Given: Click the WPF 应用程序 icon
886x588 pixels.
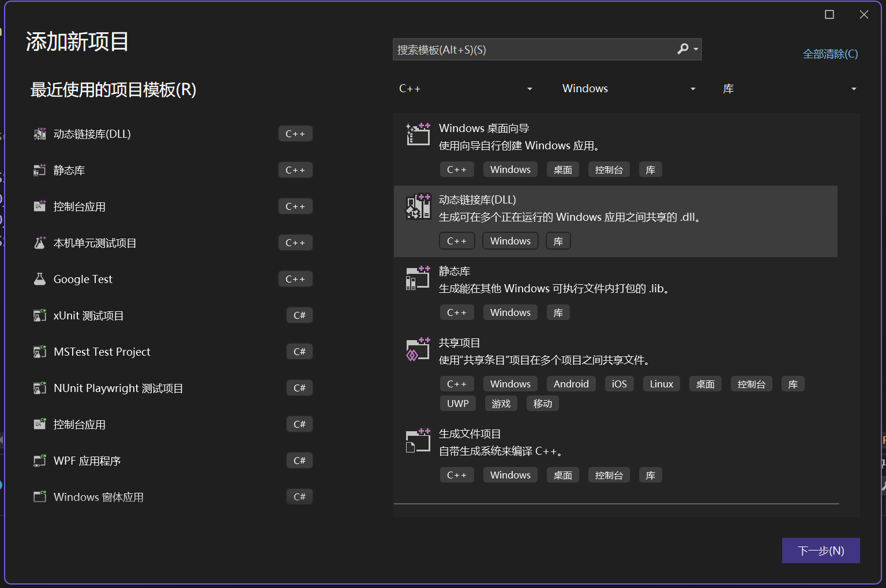Looking at the screenshot, I should (40, 461).
